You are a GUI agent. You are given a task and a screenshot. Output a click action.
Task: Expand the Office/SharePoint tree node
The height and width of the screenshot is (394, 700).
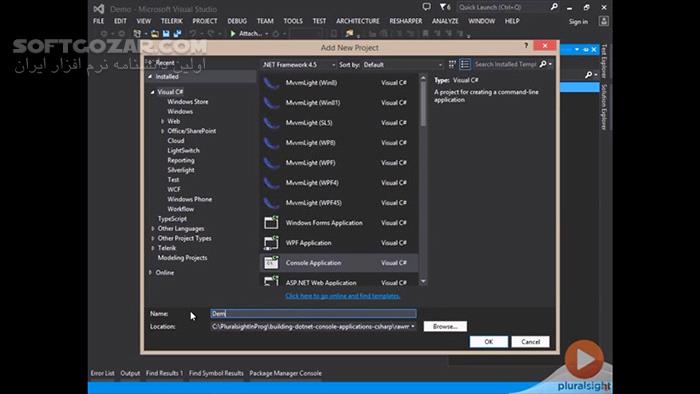click(x=162, y=131)
